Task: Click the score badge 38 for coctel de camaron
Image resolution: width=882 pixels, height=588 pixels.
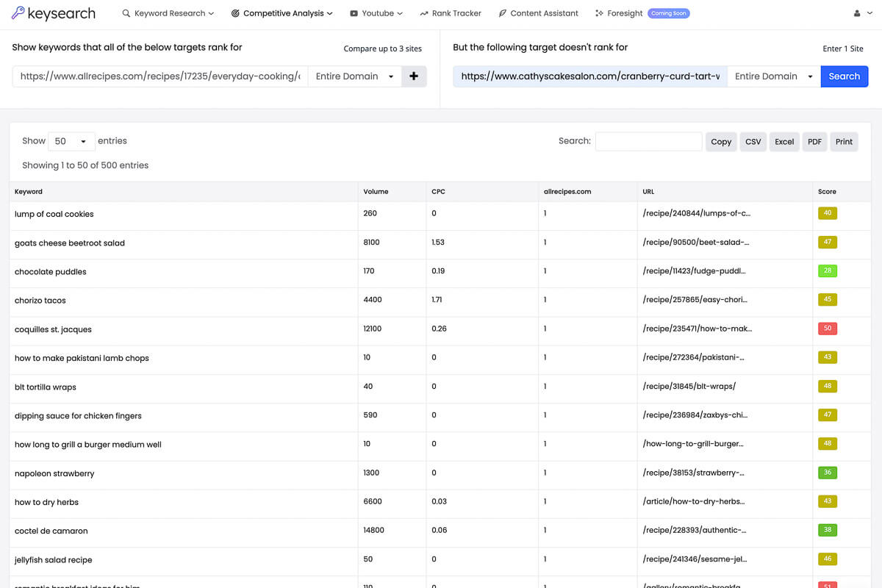Action: pyautogui.click(x=828, y=530)
